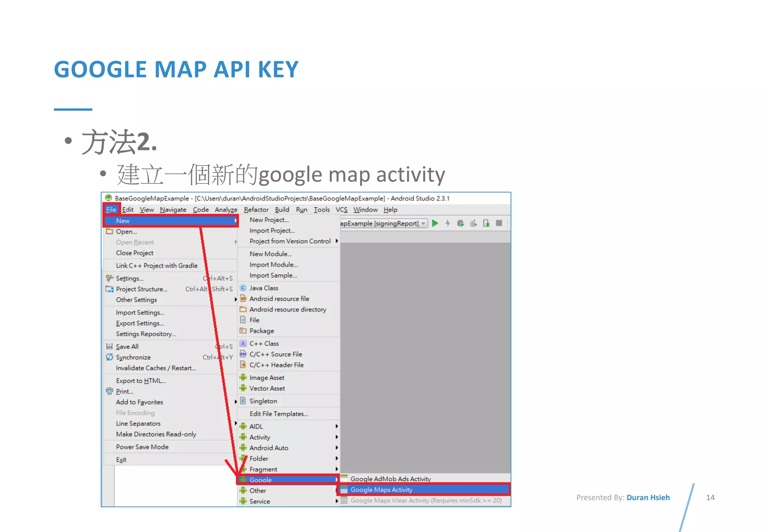This screenshot has width=769, height=532.
Task: Click the Run with Coverage icon
Action: coord(473,224)
